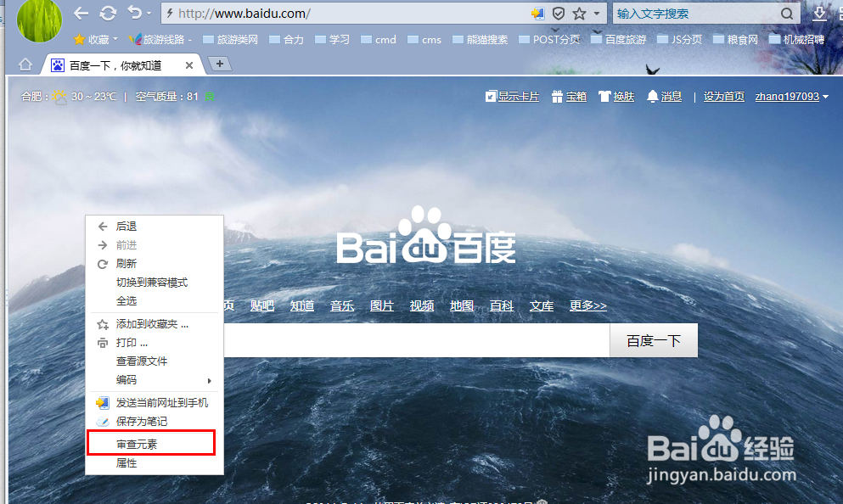Open the JS分页 bookmark folder

679,39
